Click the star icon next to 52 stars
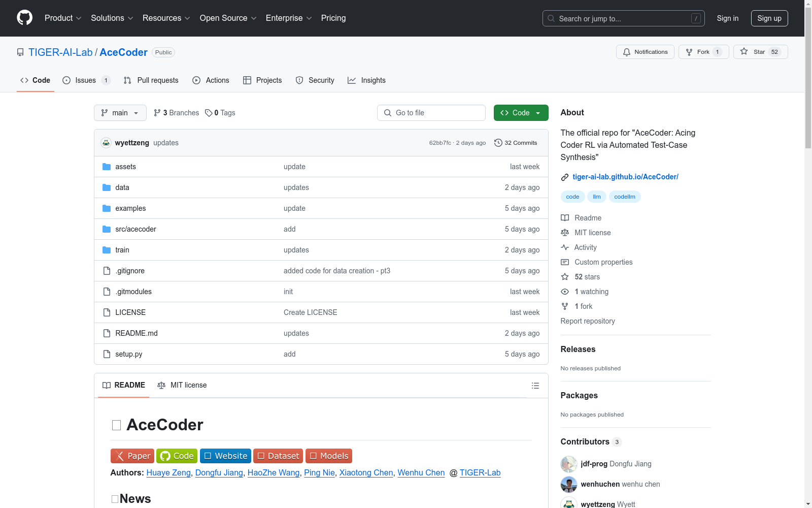 click(565, 277)
